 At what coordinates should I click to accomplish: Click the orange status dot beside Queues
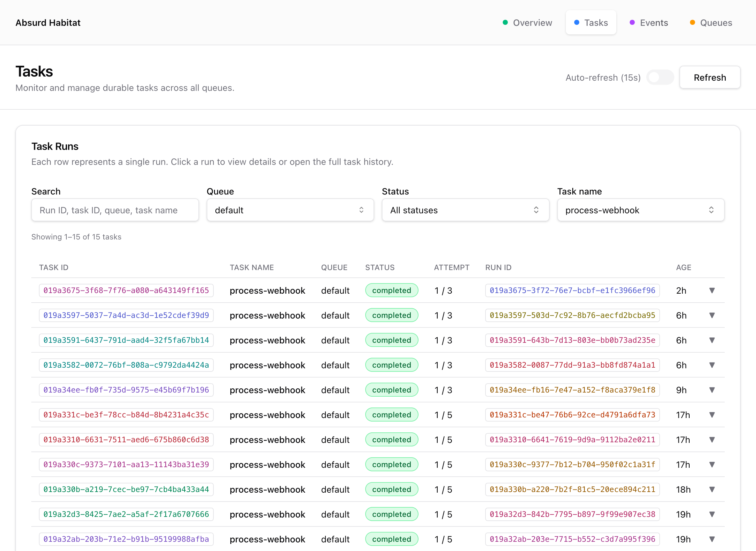692,22
